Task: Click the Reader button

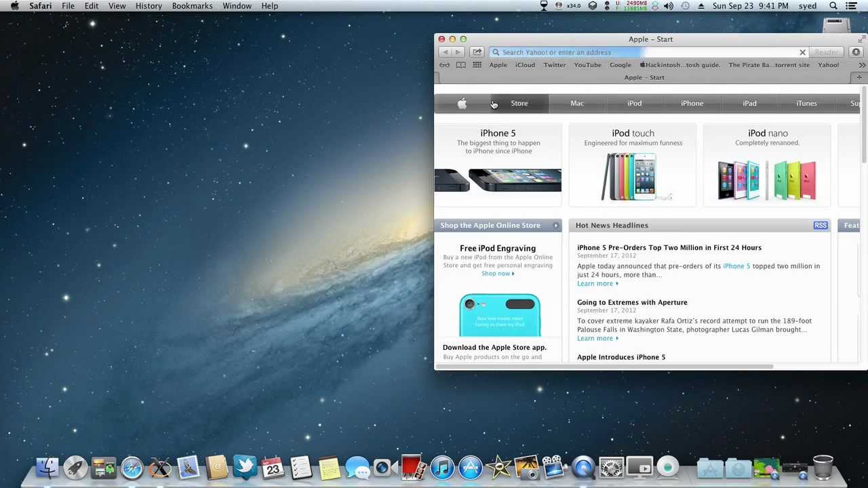Action: (826, 52)
